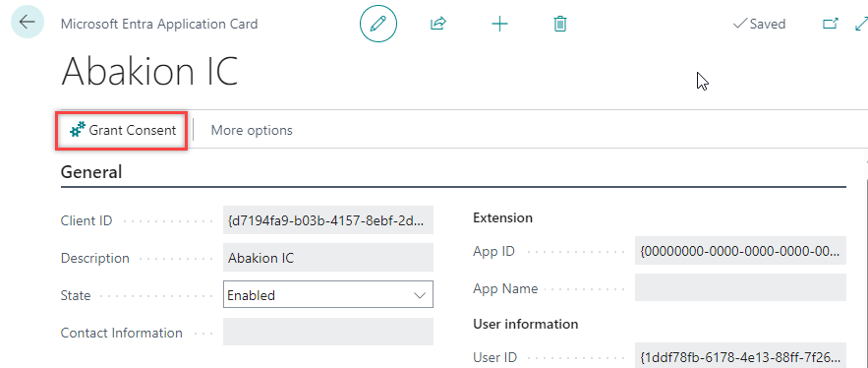Screen dimensions: 868x368
Task: Create new record with plus icon
Action: pyautogui.click(x=500, y=24)
